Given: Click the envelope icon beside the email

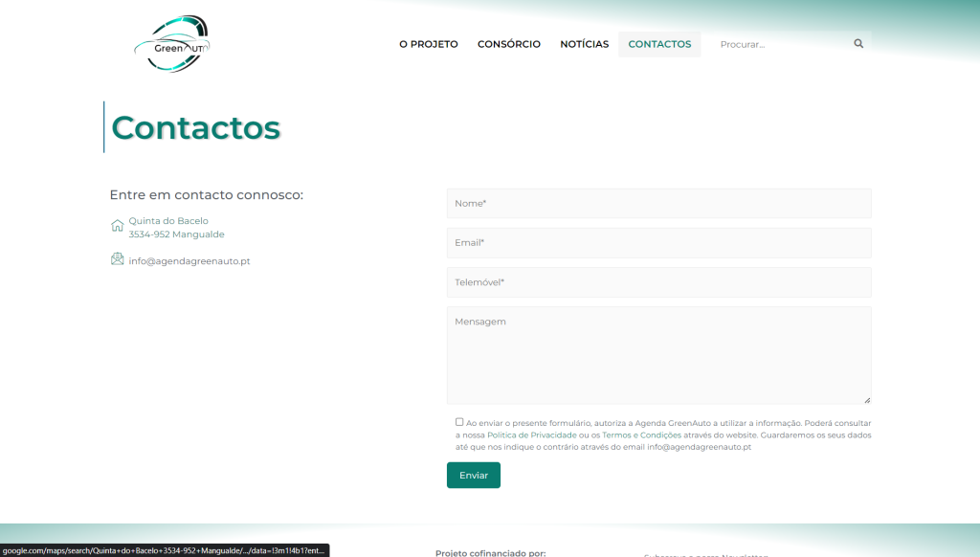Looking at the screenshot, I should click(117, 259).
